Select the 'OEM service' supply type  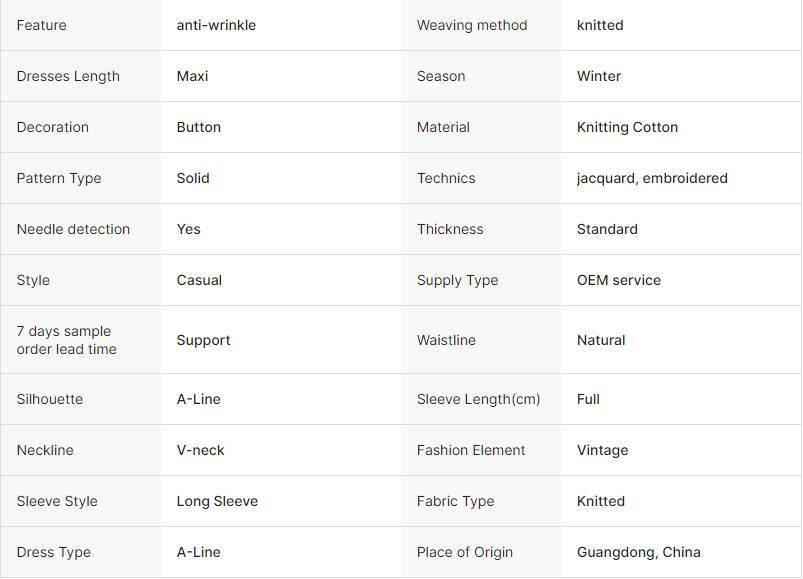click(x=619, y=280)
